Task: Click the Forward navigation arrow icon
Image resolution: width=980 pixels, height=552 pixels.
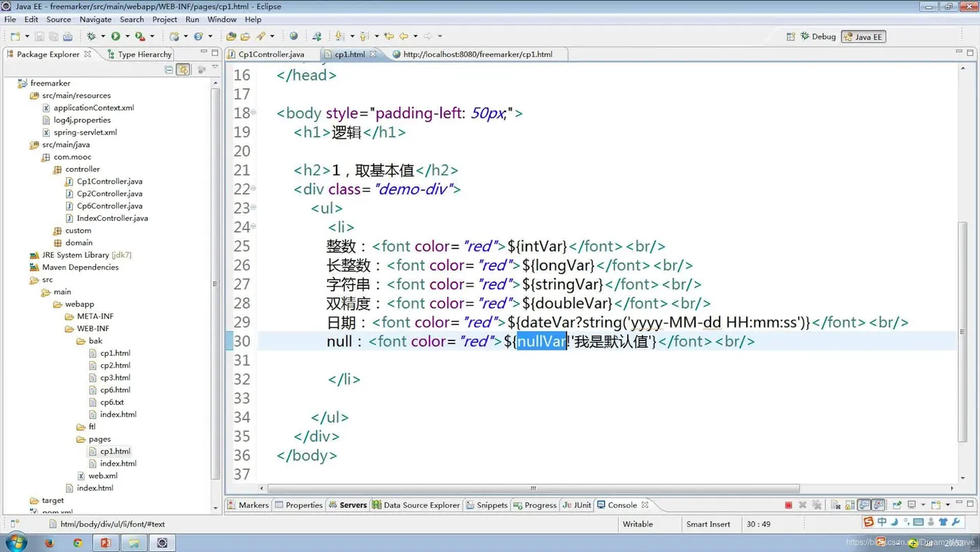Action: point(428,36)
